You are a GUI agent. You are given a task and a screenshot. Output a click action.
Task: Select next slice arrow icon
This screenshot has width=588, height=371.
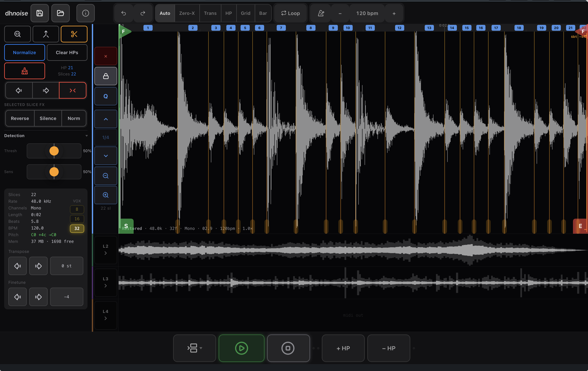(x=46, y=91)
